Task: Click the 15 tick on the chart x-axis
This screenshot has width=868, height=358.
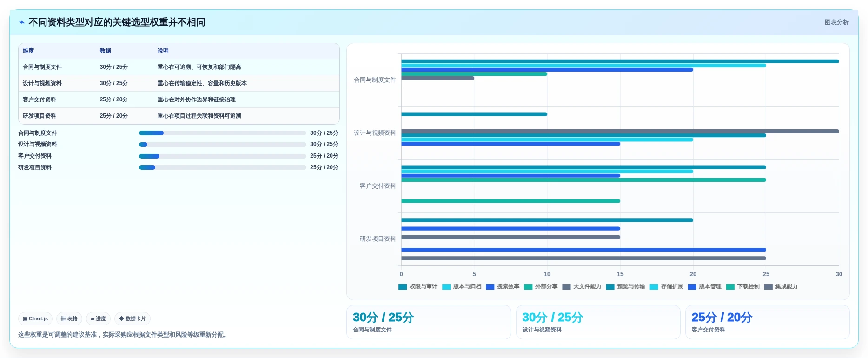Action: [x=620, y=274]
